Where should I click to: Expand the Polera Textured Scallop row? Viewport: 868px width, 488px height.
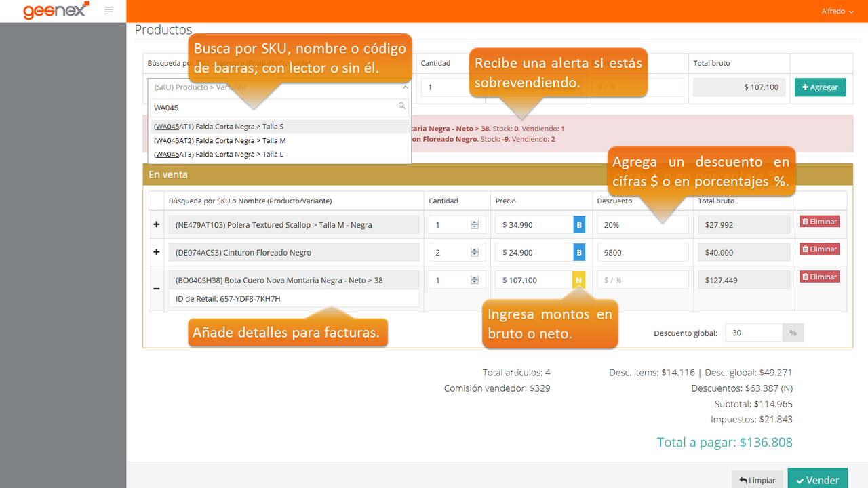(x=157, y=224)
